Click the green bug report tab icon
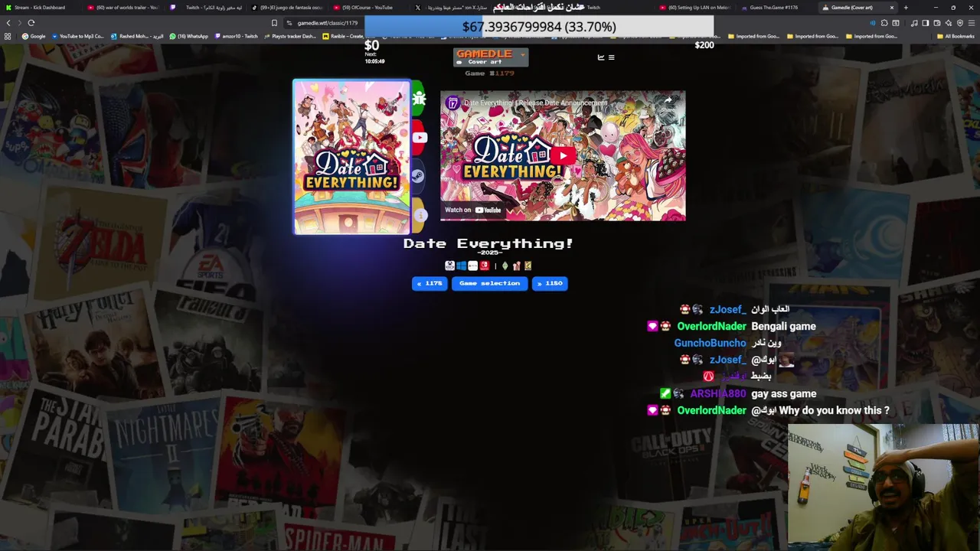 point(419,99)
